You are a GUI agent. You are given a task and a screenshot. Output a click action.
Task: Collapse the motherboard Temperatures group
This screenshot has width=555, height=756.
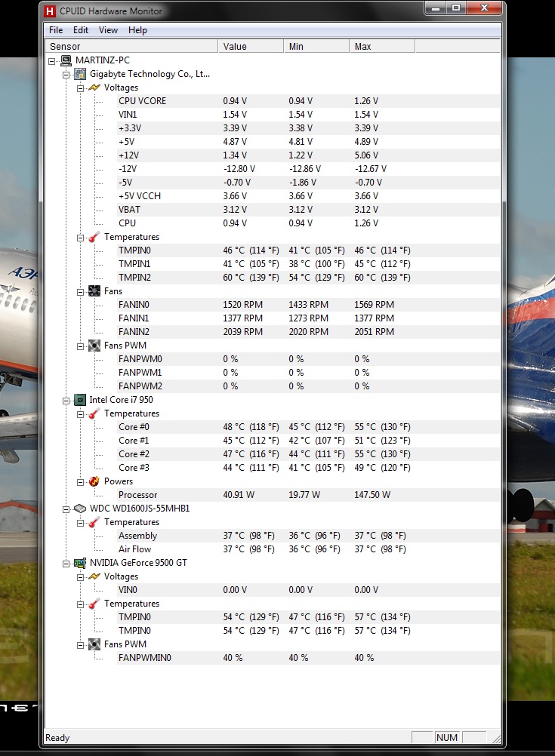(x=81, y=238)
